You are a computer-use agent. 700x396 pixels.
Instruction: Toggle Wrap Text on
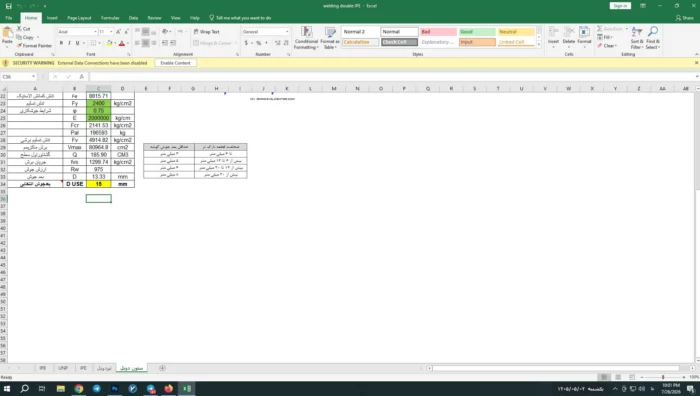click(207, 32)
